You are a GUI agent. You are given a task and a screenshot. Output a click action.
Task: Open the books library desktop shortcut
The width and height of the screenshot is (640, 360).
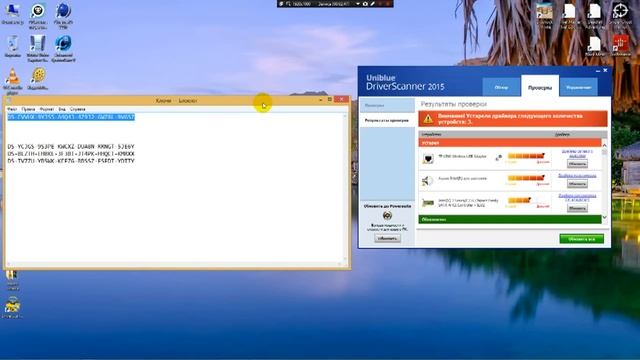pos(38,44)
